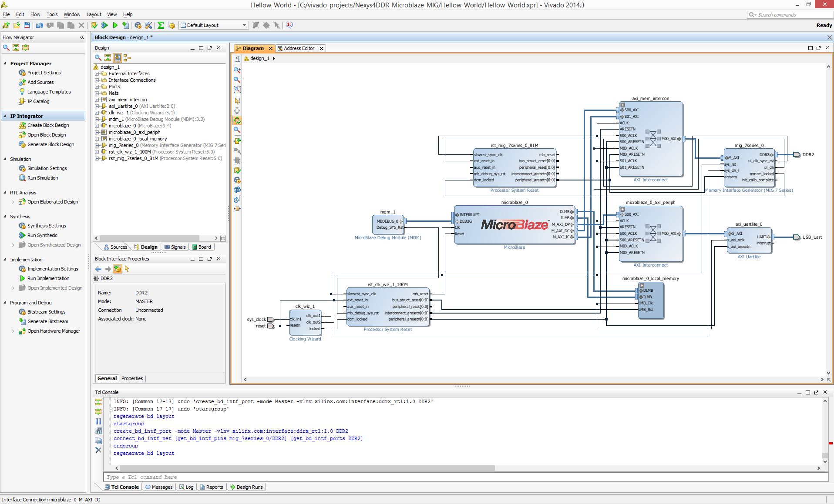
Task: Click the Flow Navigator search magnifier icon
Action: [6, 47]
